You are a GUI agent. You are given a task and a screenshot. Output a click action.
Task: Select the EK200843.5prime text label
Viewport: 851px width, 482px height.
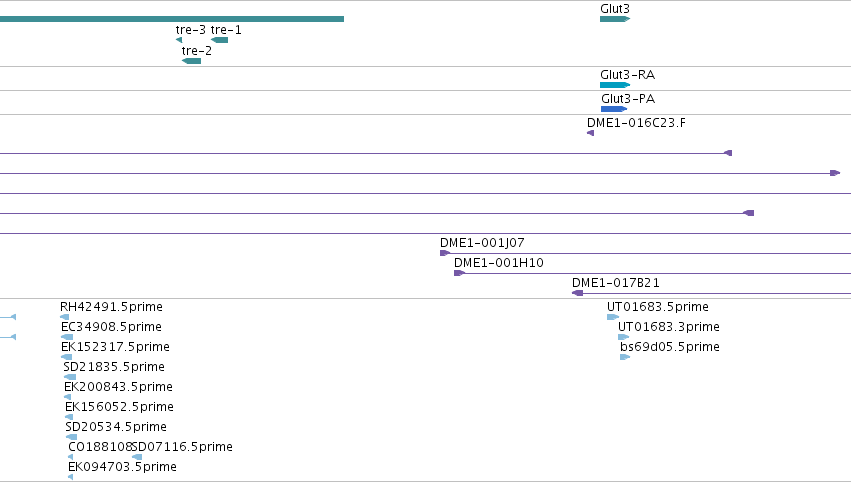click(x=118, y=387)
